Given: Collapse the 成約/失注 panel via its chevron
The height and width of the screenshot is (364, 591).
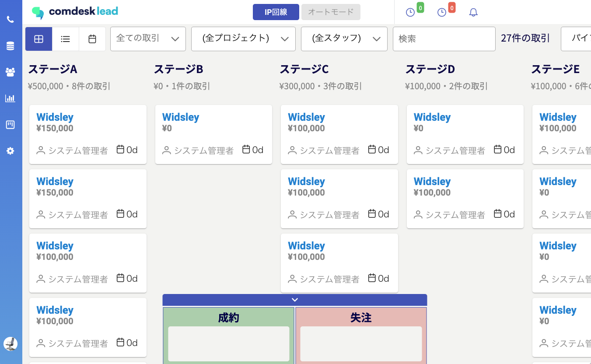Looking at the screenshot, I should point(294,300).
